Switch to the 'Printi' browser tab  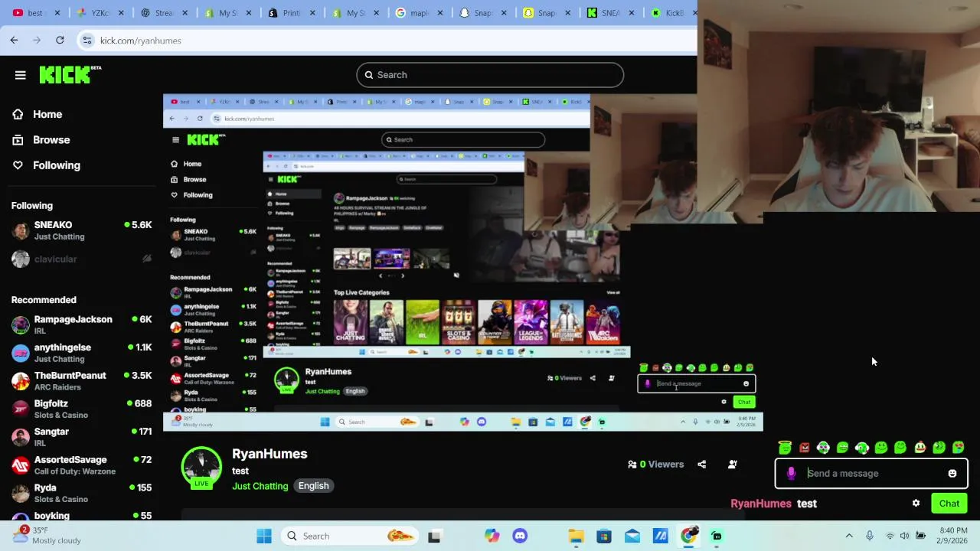coord(287,13)
